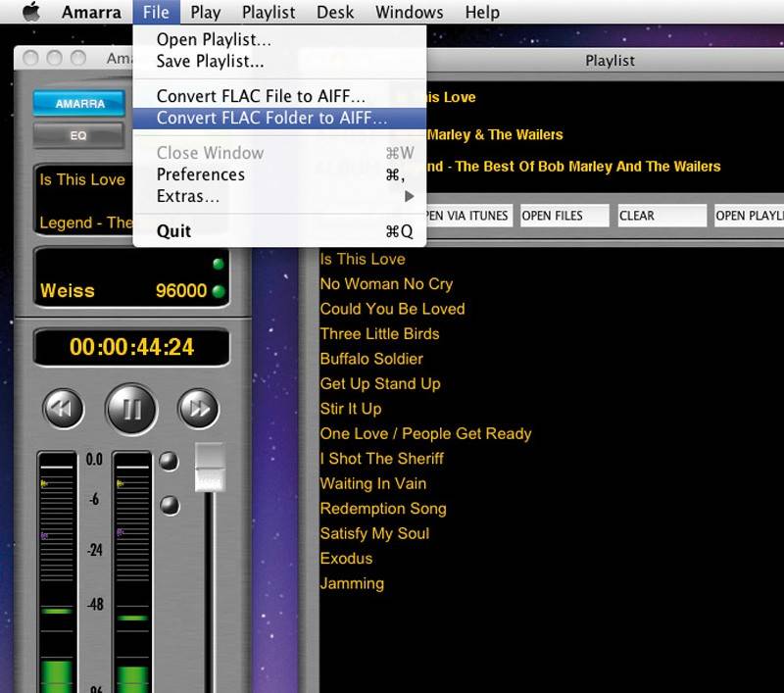Select Convert FLAC File to AIFF...
The width and height of the screenshot is (784, 693).
coord(279,96)
